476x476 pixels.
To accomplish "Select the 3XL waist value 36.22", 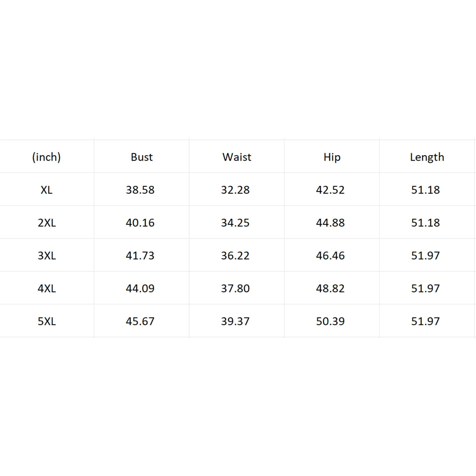I will (x=235, y=256).
